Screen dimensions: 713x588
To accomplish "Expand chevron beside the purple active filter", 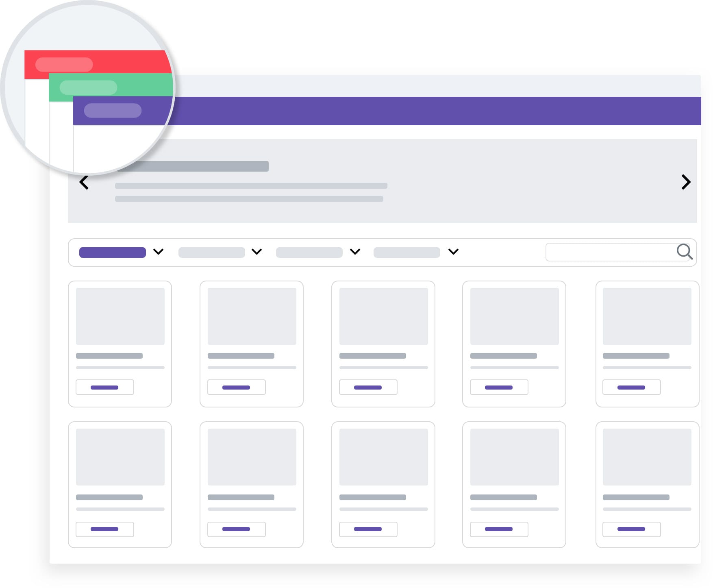I will 159,252.
